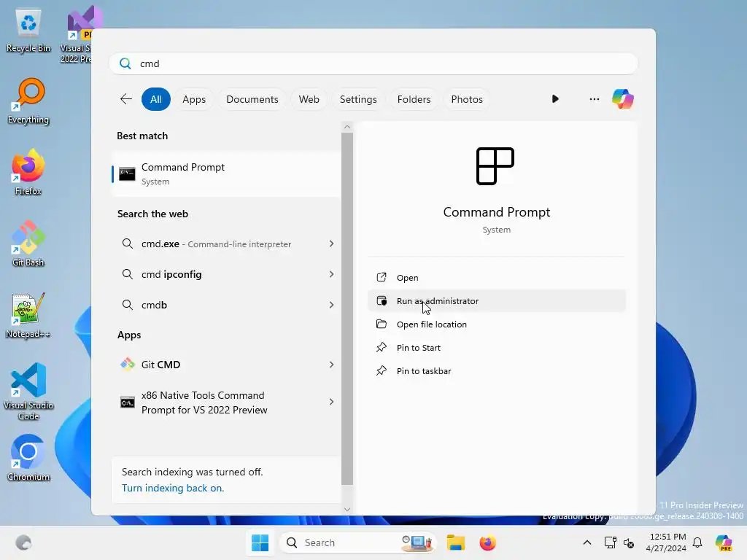This screenshot has width=747, height=560.
Task: Open the Recycle Bin desktop icon
Action: click(x=28, y=29)
